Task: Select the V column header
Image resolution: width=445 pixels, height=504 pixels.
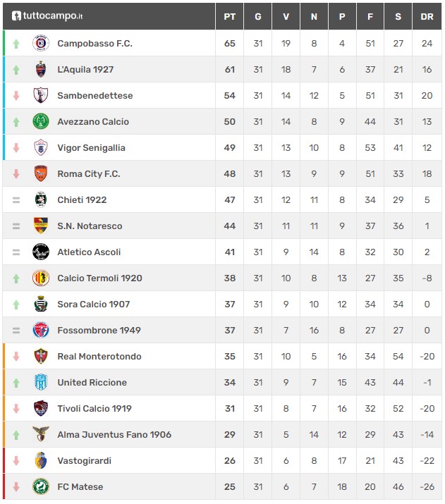Action: pyautogui.click(x=286, y=16)
